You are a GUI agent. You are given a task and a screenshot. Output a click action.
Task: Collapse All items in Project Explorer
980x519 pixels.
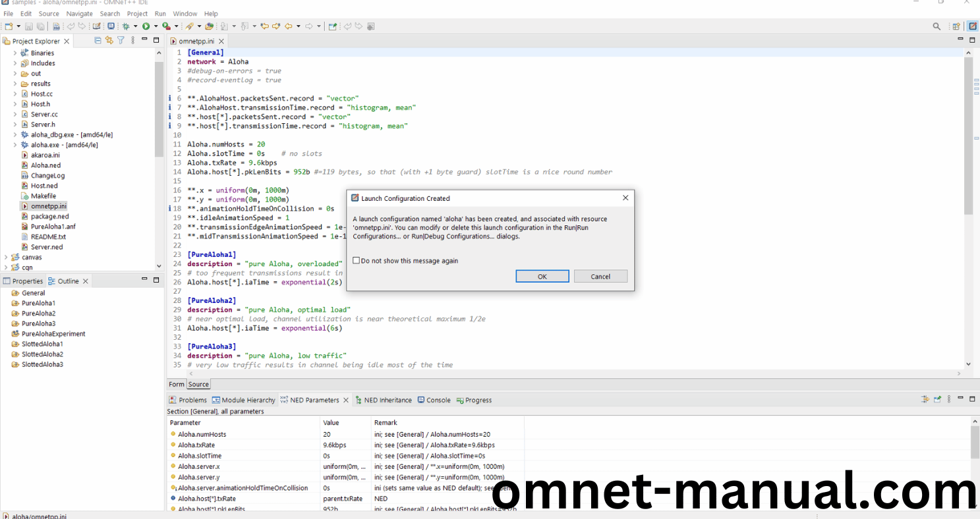[x=98, y=40]
